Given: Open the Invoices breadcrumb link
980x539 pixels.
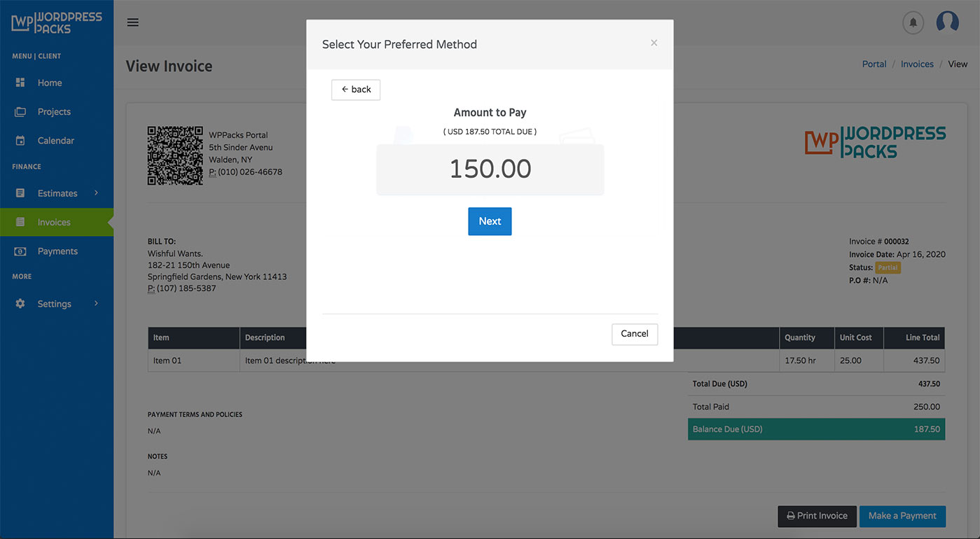Looking at the screenshot, I should pyautogui.click(x=917, y=64).
